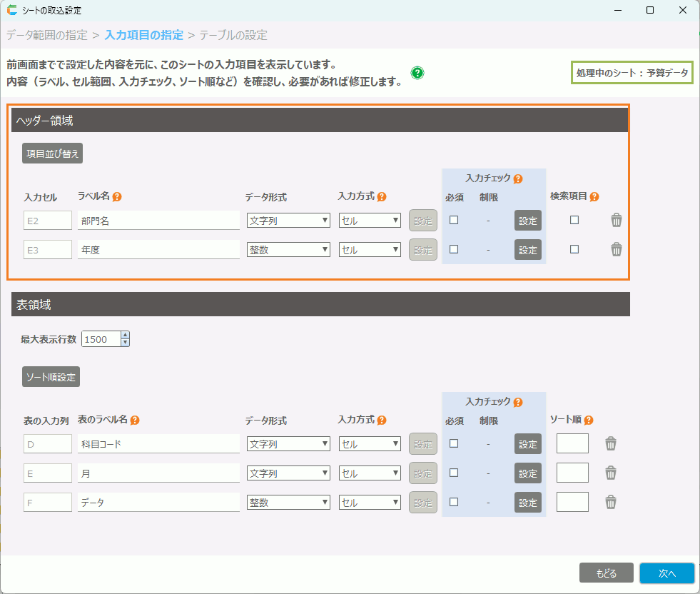The height and width of the screenshot is (594, 700).
Task: Click trash icon for the 月 row
Action: pyautogui.click(x=611, y=473)
